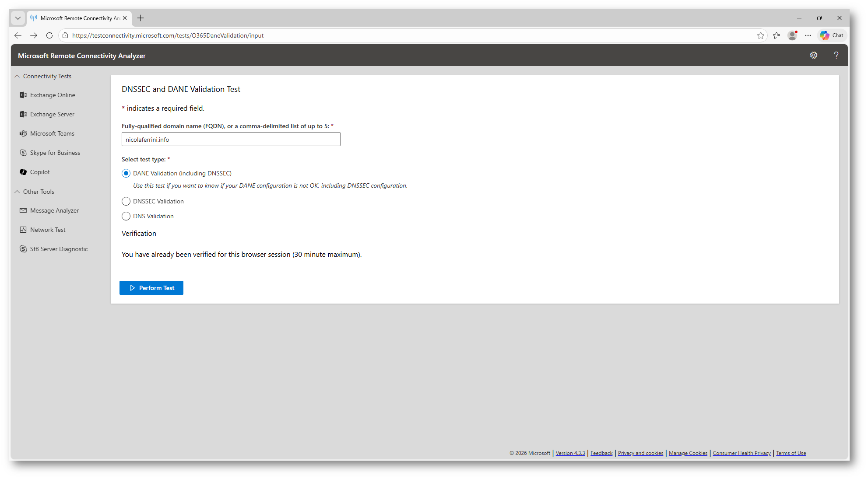Add this page to favorites star

pyautogui.click(x=761, y=35)
